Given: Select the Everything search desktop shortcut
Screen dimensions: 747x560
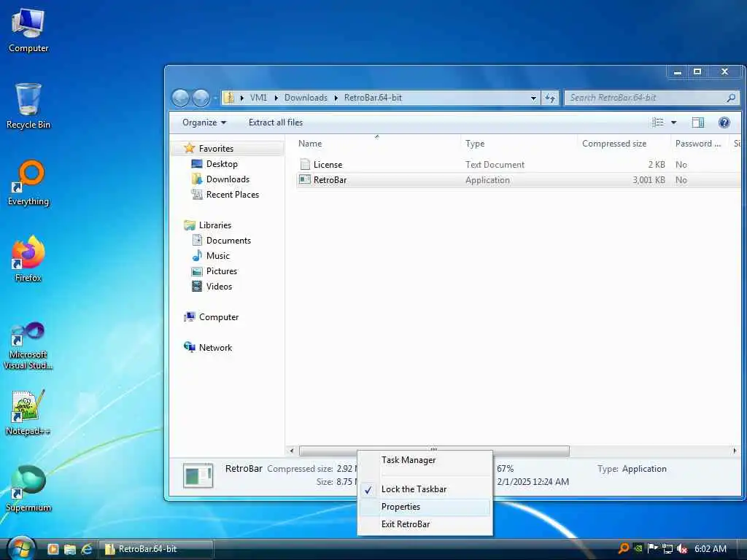Looking at the screenshot, I should point(28,183).
